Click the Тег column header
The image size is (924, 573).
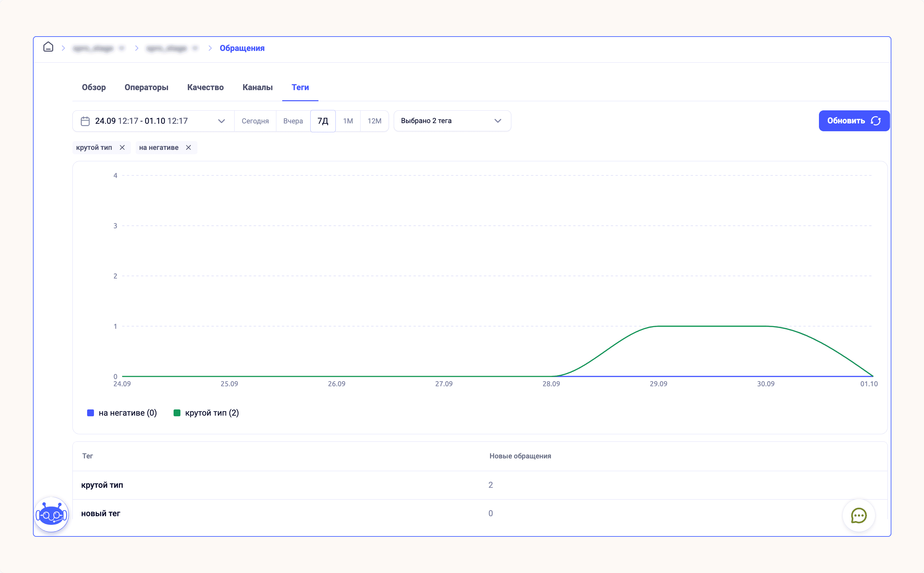87,456
